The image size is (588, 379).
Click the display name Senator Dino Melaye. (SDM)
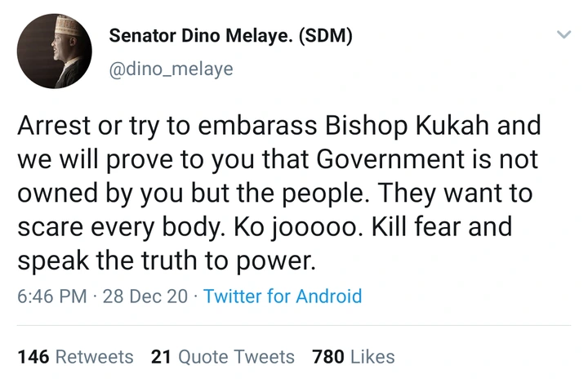[x=230, y=38]
